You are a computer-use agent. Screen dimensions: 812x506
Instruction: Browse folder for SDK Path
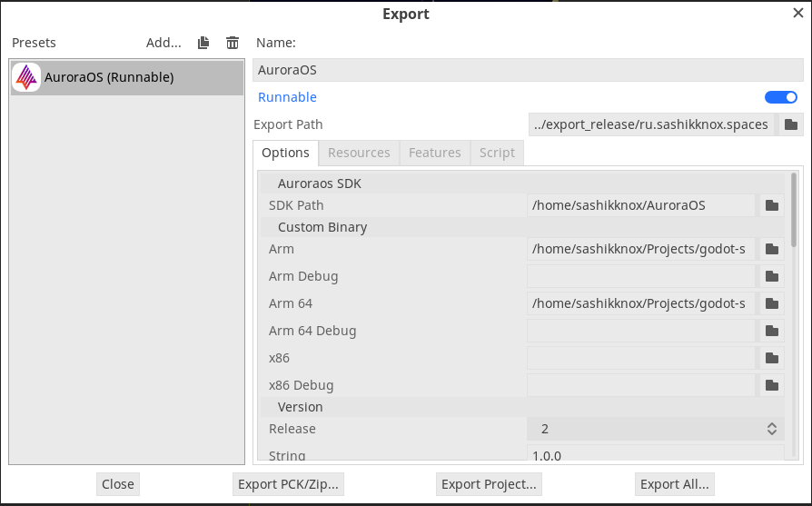pos(772,205)
